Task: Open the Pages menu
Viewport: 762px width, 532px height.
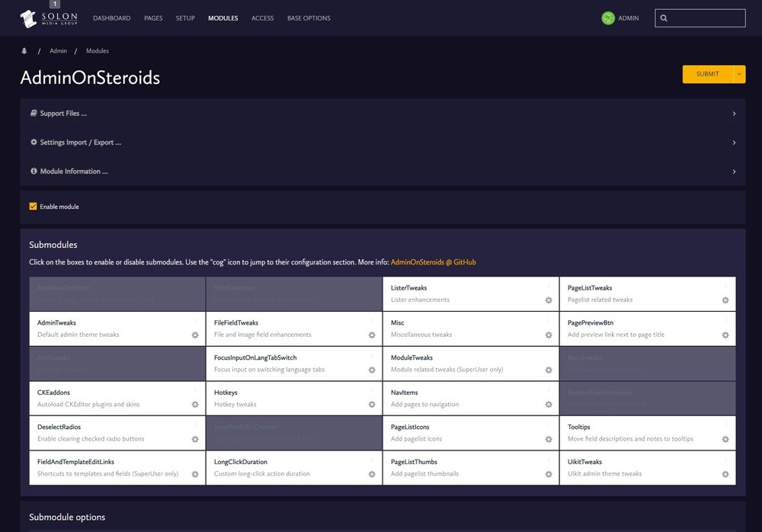Action: click(x=153, y=18)
